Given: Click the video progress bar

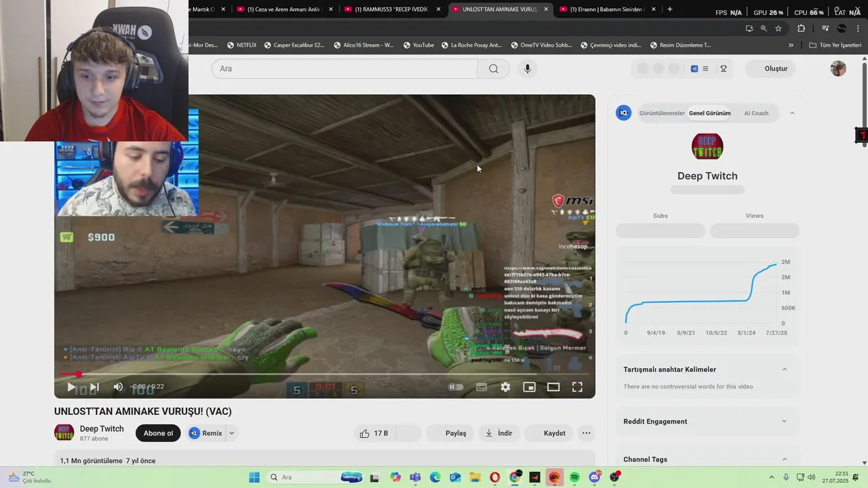Looking at the screenshot, I should click(x=325, y=374).
